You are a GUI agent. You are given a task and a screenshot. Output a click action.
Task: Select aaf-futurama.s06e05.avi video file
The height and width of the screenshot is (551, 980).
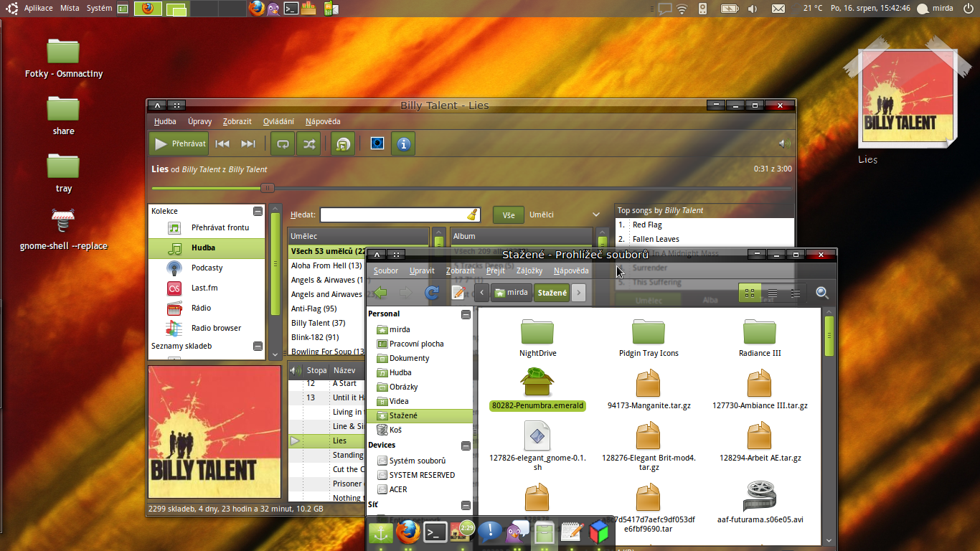(x=760, y=502)
